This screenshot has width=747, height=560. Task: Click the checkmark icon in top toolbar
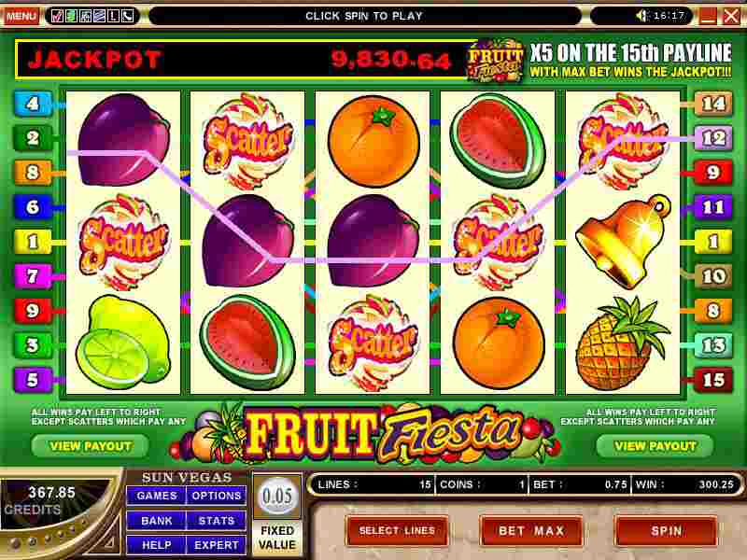click(x=58, y=16)
